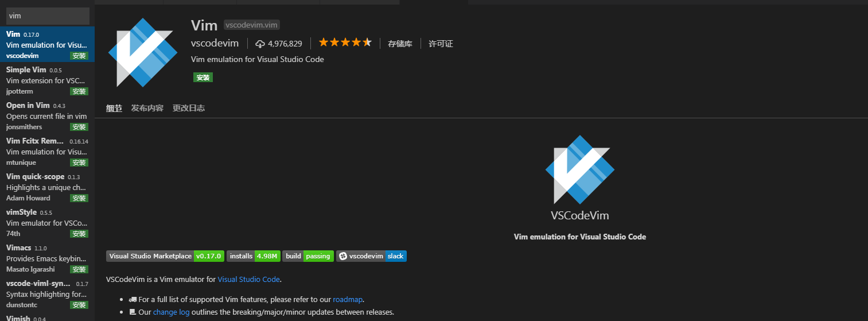Screen dimensions: 868x321
Task: Select Vim Fcitx Rem... extension entry
Action: [x=47, y=151]
